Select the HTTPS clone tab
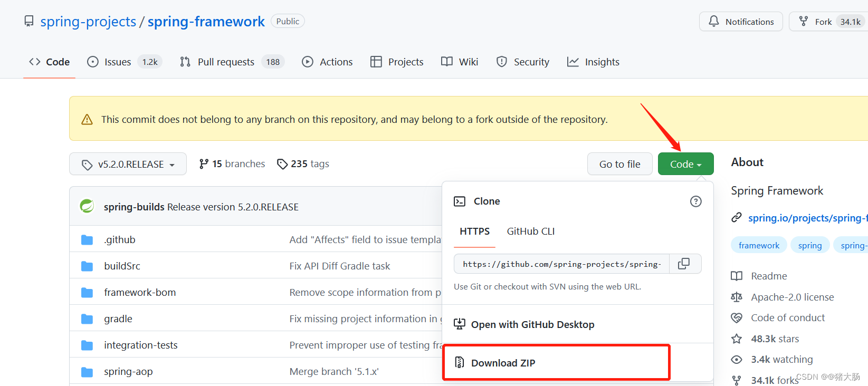This screenshot has width=868, height=386. [474, 231]
